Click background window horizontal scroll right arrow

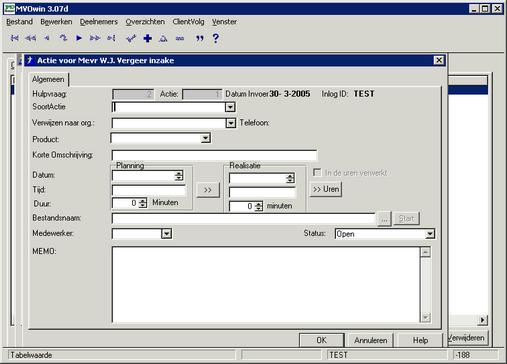(x=482, y=320)
